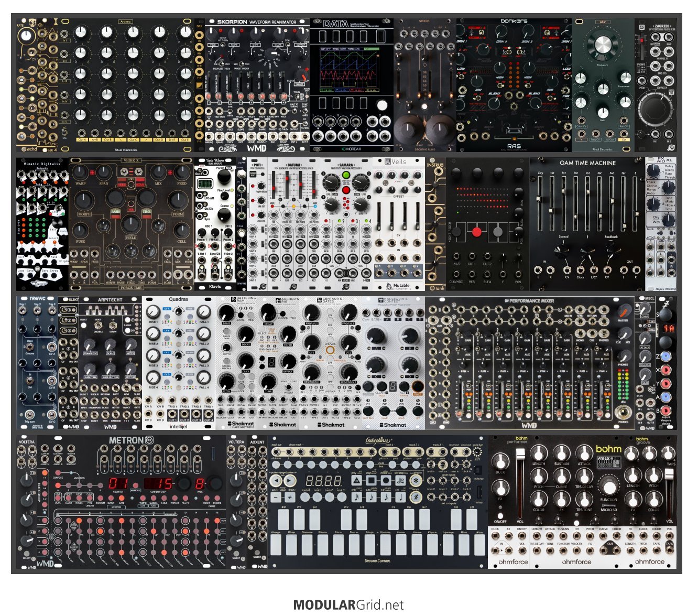Image resolution: width=698 pixels, height=616 pixels.
Task: Click the Metron PAGE display showing 8
Action: coord(199,482)
